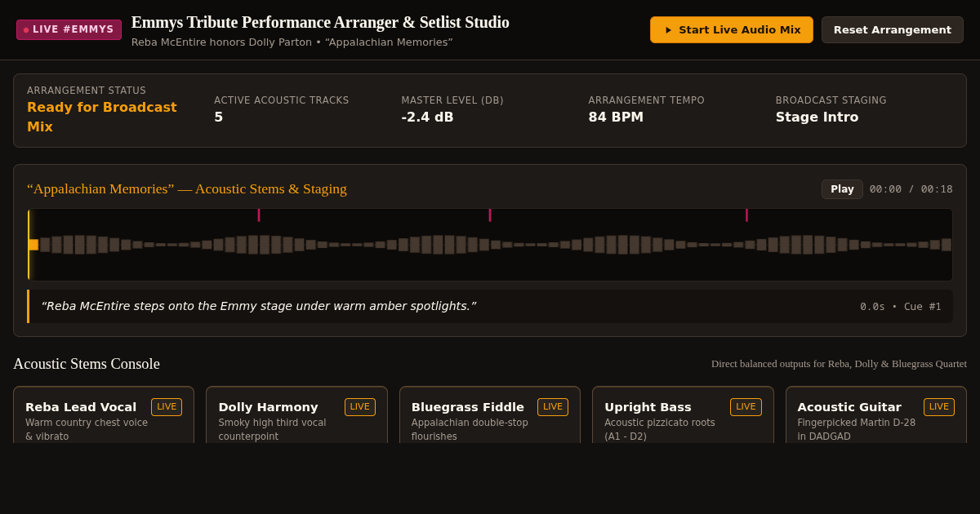Click the Arrangement Status label

[87, 91]
